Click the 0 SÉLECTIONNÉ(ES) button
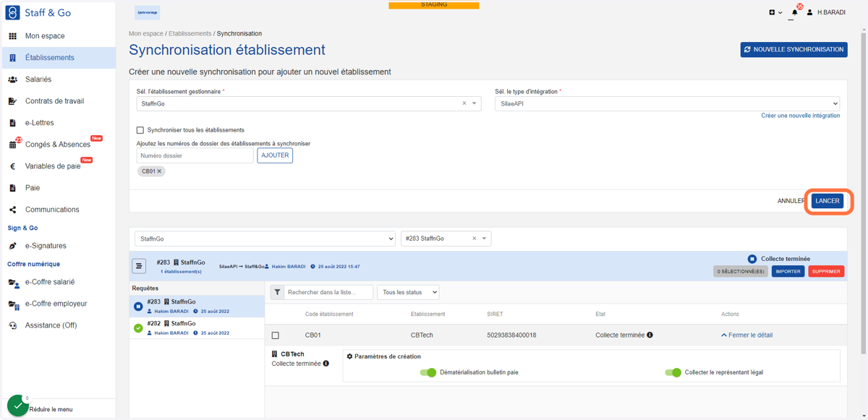 pyautogui.click(x=741, y=271)
